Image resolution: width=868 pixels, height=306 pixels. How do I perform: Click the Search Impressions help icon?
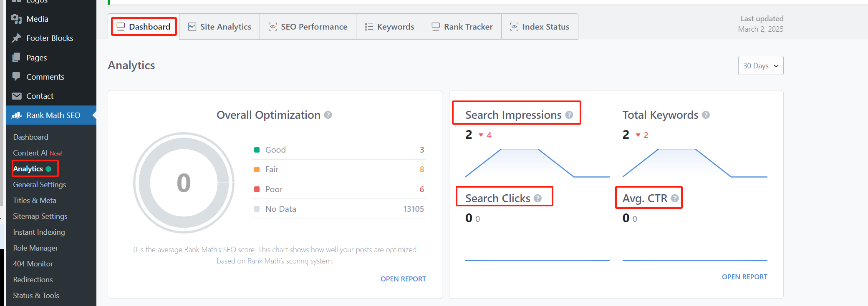coord(569,115)
